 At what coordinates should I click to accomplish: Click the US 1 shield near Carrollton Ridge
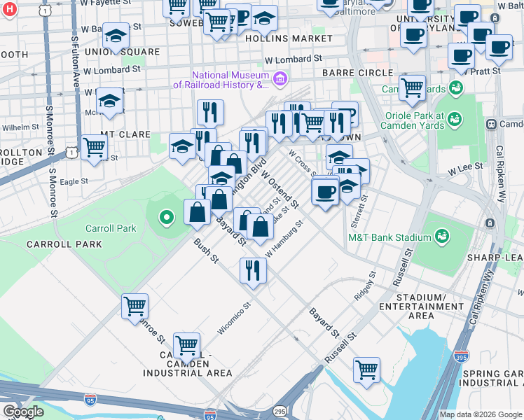71,153
